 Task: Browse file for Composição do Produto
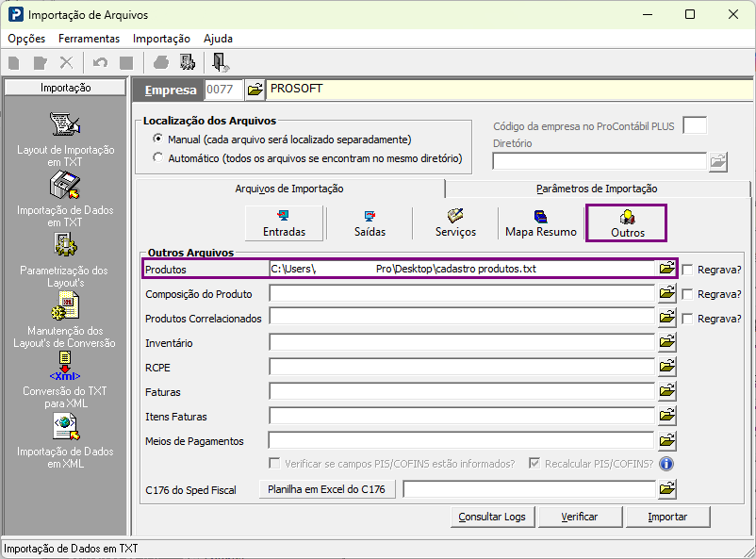point(667,293)
